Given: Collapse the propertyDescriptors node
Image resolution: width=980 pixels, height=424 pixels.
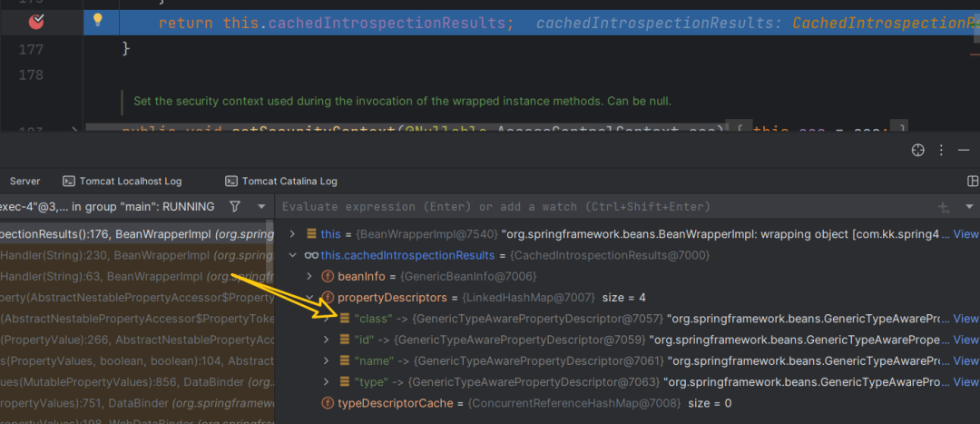Looking at the screenshot, I should point(309,297).
